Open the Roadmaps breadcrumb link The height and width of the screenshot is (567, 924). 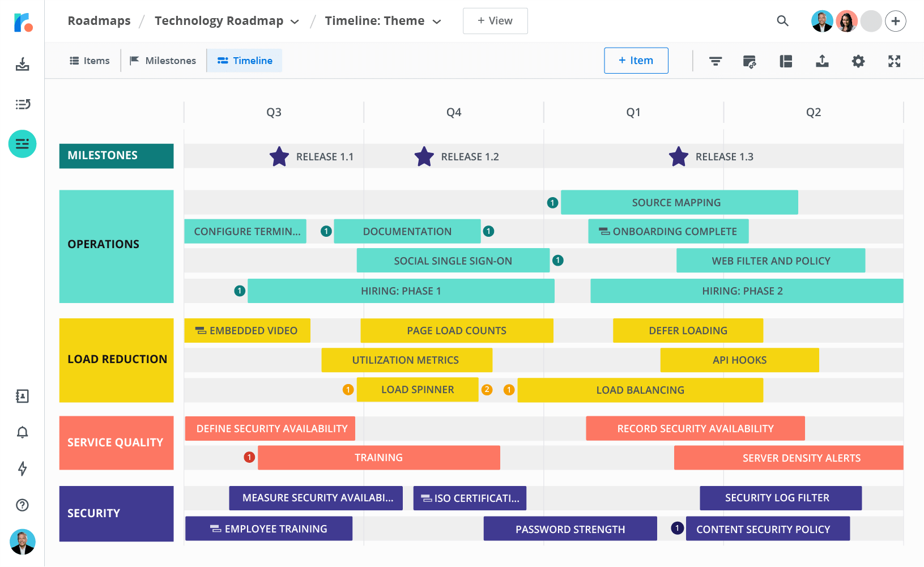pos(99,20)
